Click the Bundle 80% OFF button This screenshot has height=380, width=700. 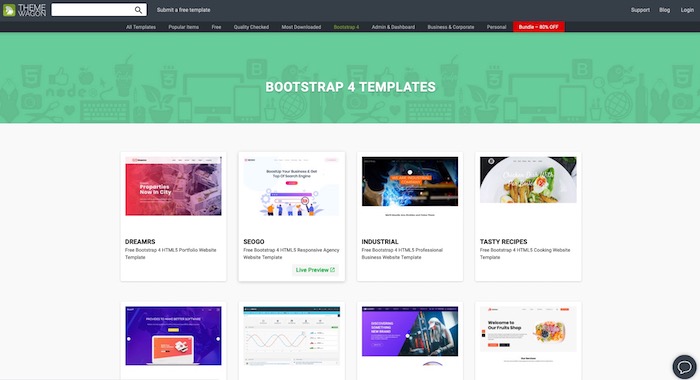click(538, 27)
